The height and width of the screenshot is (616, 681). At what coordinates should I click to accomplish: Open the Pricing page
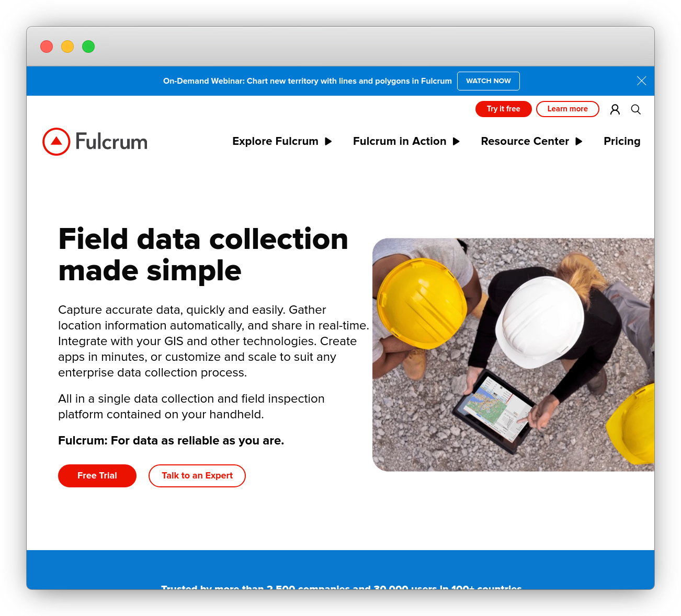click(622, 141)
